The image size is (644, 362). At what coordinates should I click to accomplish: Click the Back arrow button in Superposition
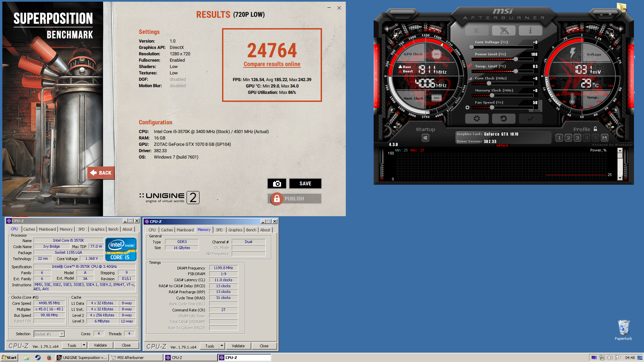[101, 173]
